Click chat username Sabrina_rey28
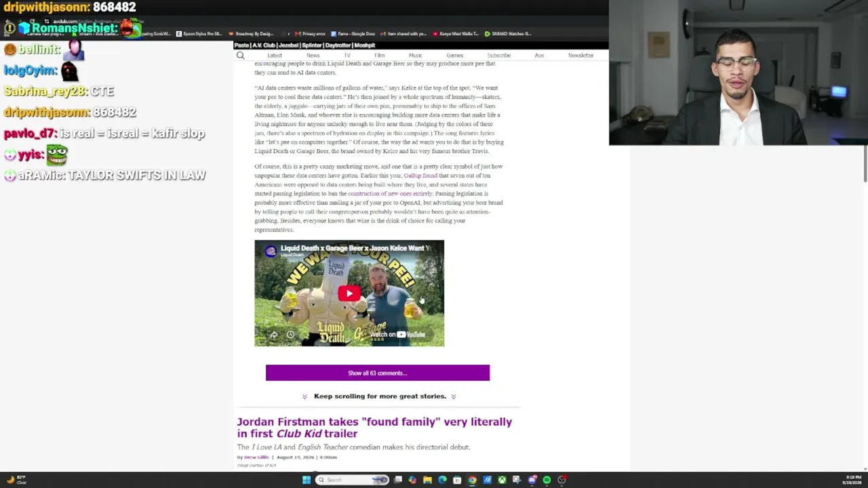The height and width of the screenshot is (488, 868). coord(45,91)
